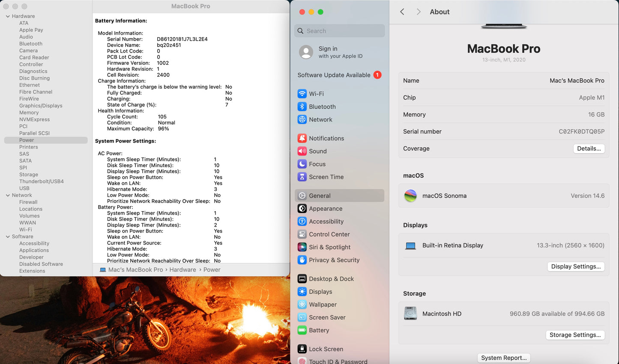619x364 pixels.
Task: Open Screen Time hourglass icon
Action: click(302, 177)
